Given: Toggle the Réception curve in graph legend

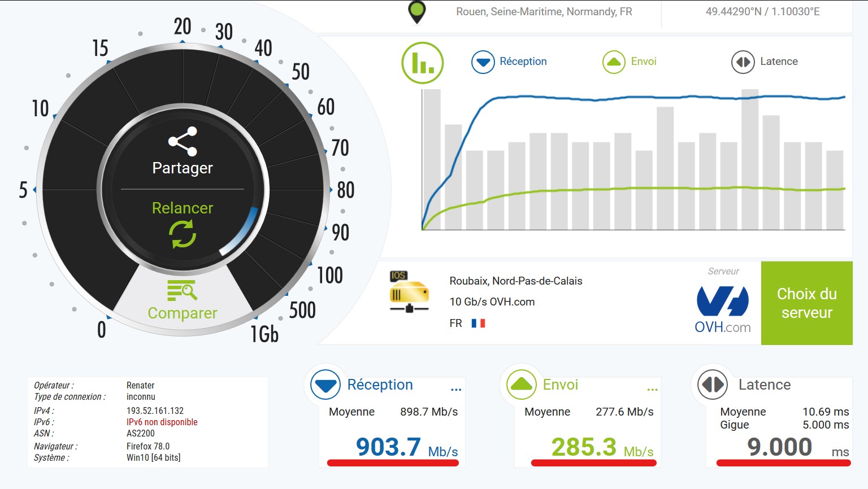Looking at the screenshot, I should coord(509,62).
